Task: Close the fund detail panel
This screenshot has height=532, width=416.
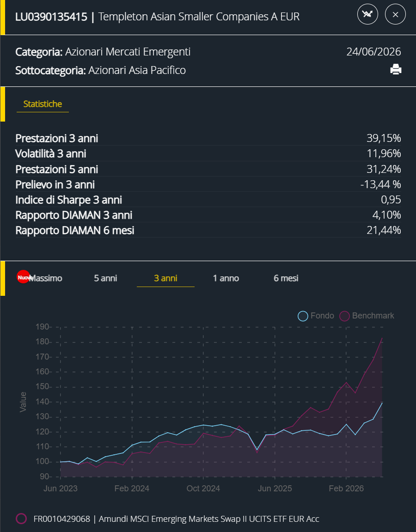Action: point(395,14)
